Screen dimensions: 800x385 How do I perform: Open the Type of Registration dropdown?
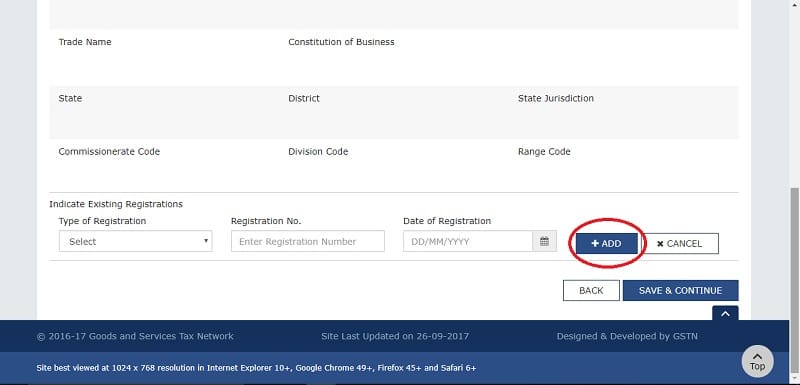(136, 241)
